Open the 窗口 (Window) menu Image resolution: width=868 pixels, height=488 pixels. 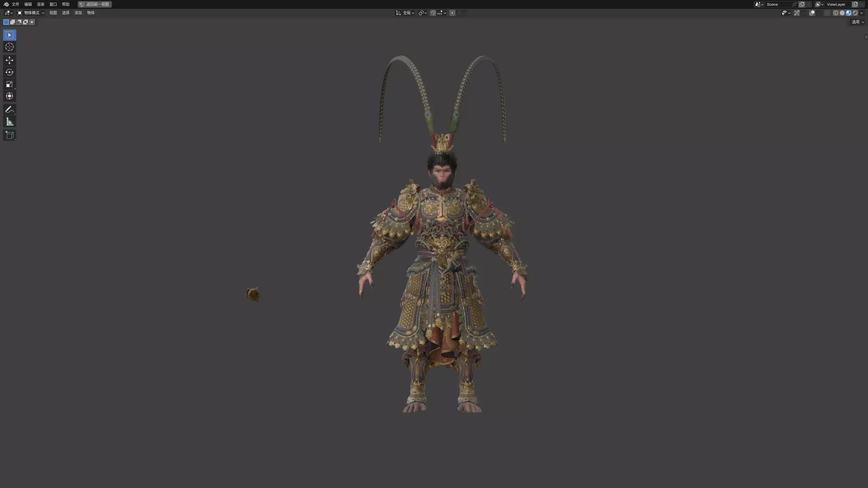coord(53,4)
